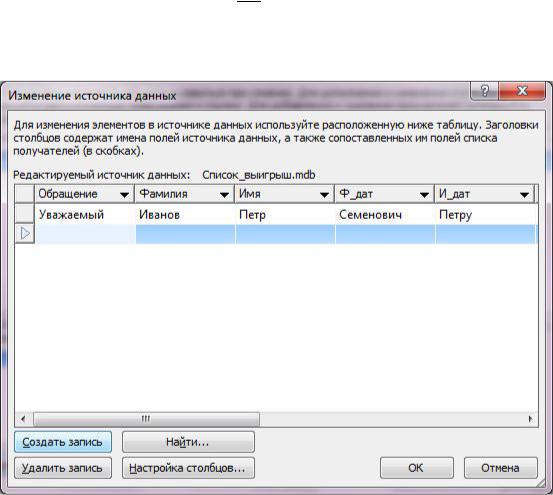The width and height of the screenshot is (553, 495).
Task: Open the Обращение column dropdown arrow
Action: pos(124,195)
